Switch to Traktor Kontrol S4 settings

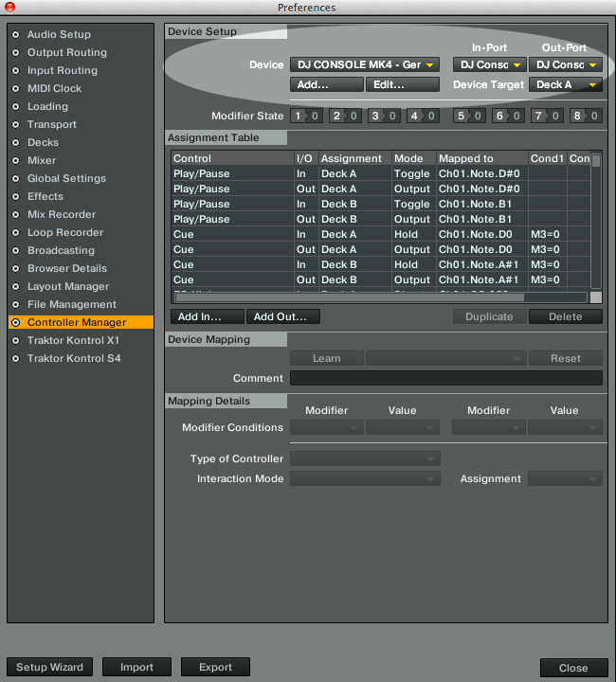74,359
